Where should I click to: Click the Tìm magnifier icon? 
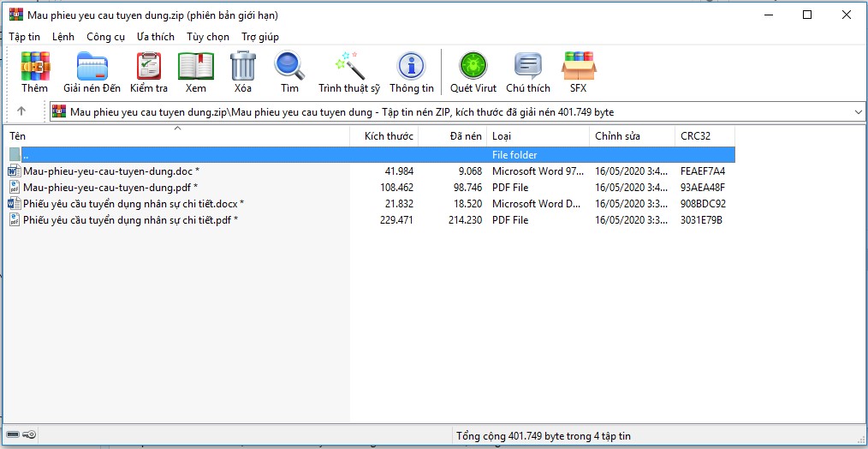point(289,67)
